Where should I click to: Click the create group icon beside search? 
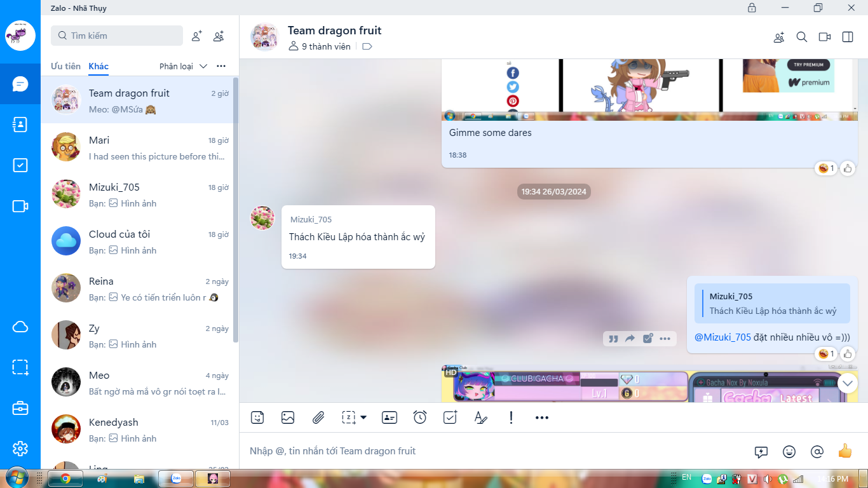(x=219, y=36)
